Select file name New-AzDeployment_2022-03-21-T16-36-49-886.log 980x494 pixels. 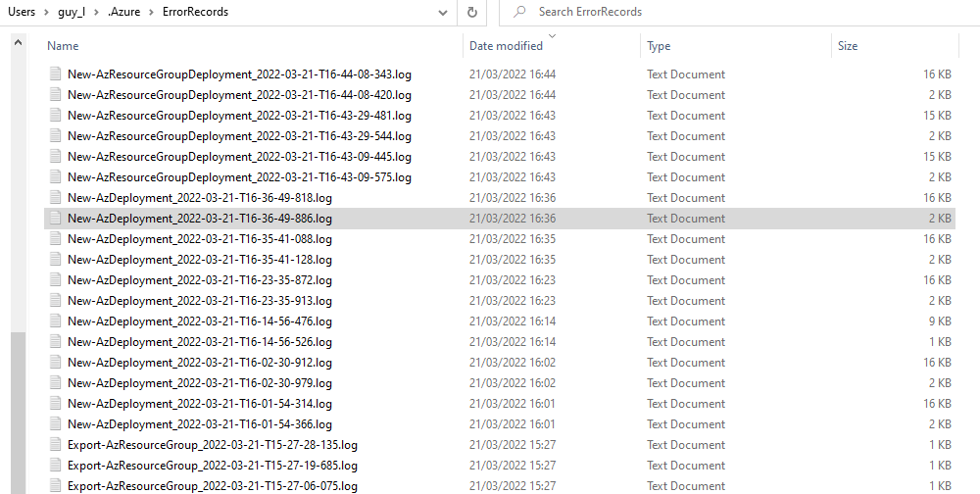click(x=200, y=219)
